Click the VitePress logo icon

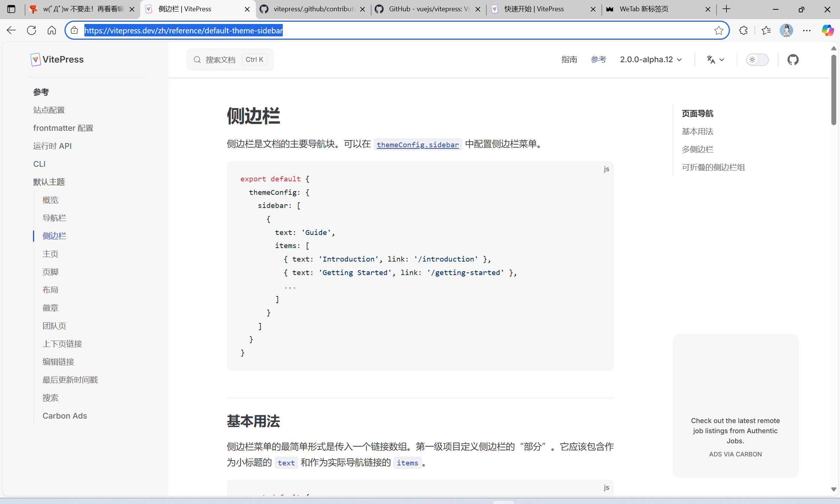pyautogui.click(x=35, y=59)
